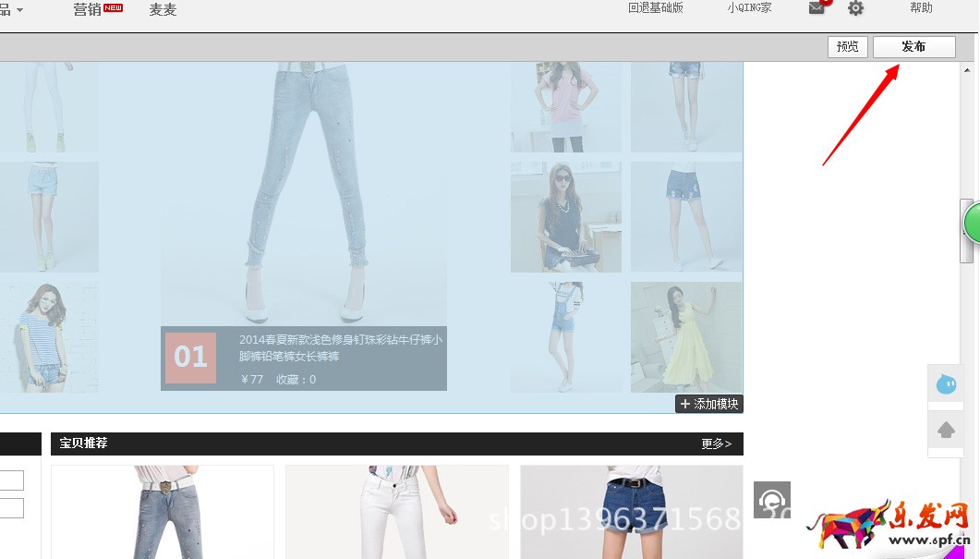
Task: Click the 预览 preview button
Action: (848, 47)
